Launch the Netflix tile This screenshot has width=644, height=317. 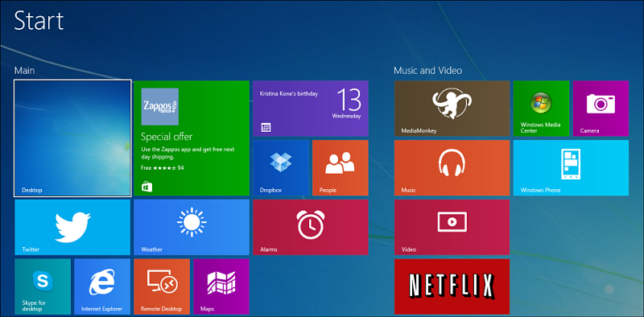(x=452, y=286)
